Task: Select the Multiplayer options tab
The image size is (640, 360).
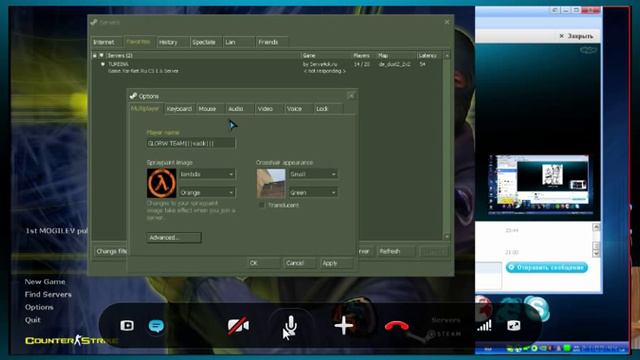Action: coord(145,109)
